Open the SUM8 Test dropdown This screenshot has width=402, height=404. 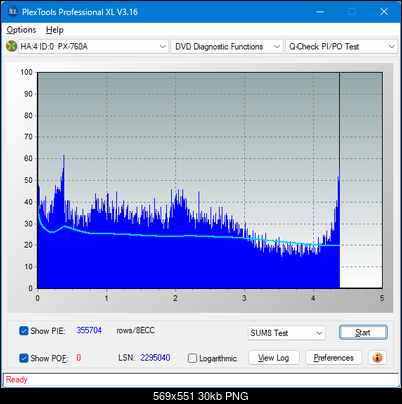click(x=287, y=333)
